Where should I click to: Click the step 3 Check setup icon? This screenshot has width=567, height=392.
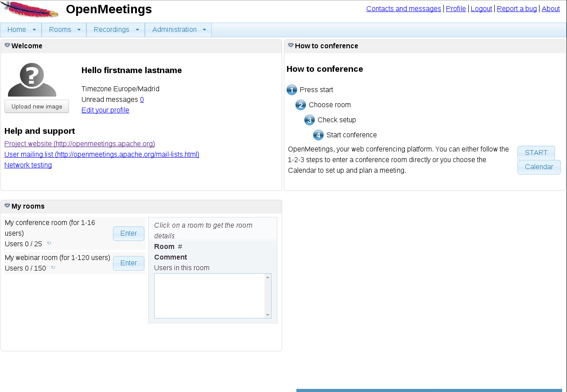(310, 120)
